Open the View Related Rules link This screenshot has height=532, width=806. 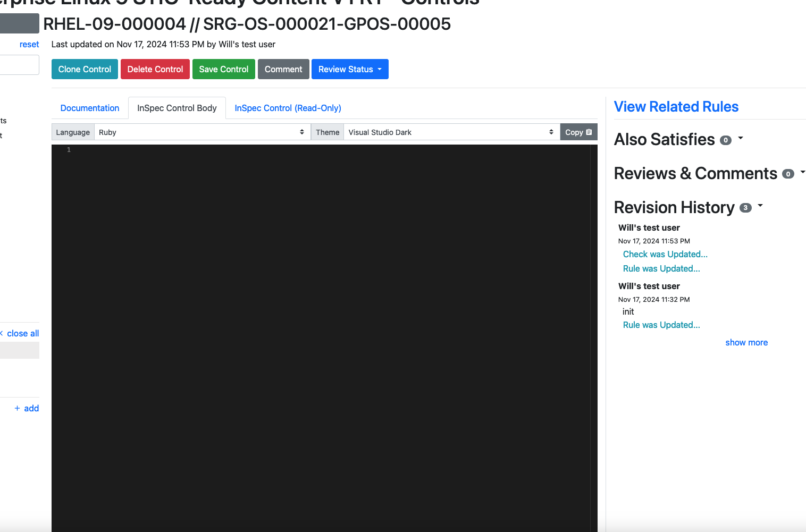676,107
